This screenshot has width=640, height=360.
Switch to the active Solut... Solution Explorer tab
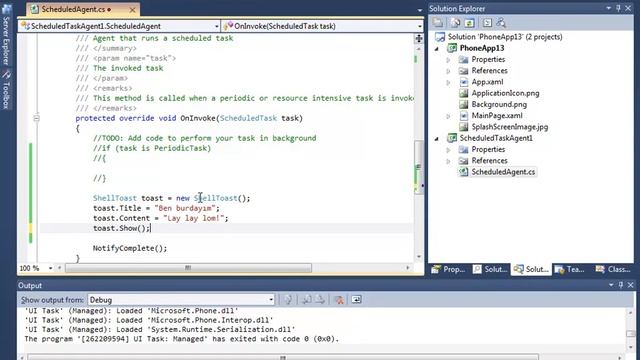(531, 269)
